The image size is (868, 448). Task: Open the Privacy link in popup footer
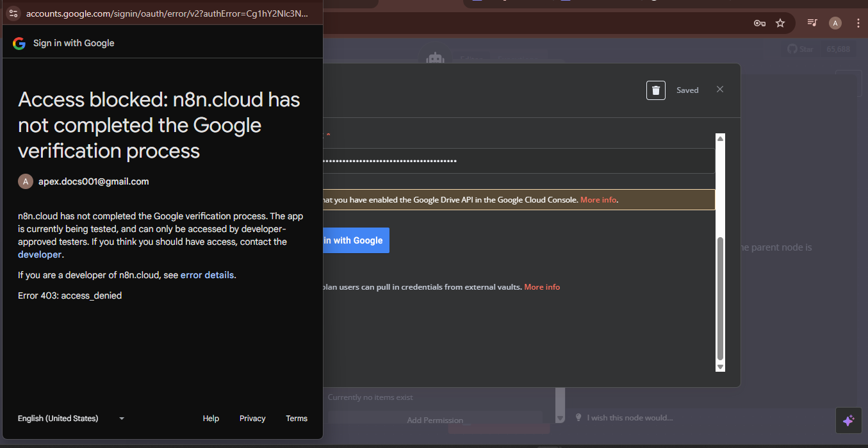click(252, 419)
